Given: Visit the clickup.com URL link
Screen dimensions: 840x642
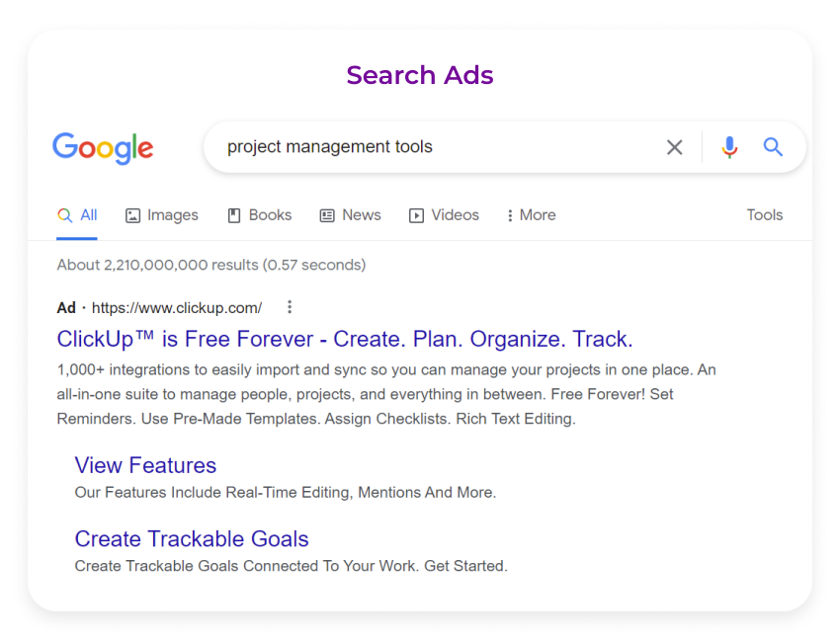Looking at the screenshot, I should click(176, 307).
